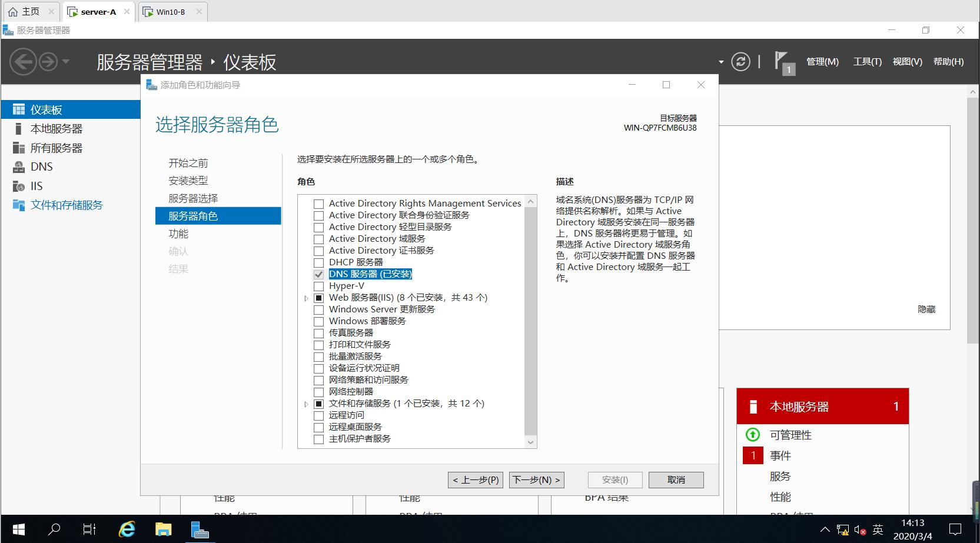Cancel the wizard with 取消
The image size is (980, 543).
pyautogui.click(x=676, y=479)
